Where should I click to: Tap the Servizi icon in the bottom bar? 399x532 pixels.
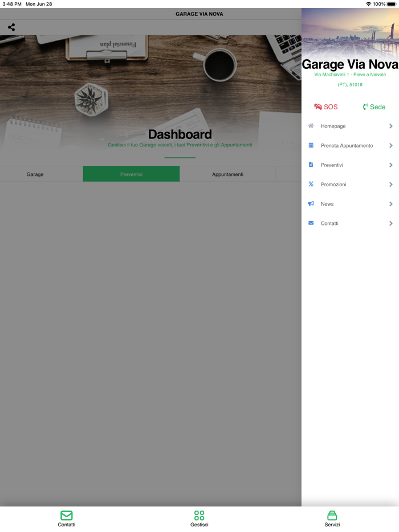point(332,515)
